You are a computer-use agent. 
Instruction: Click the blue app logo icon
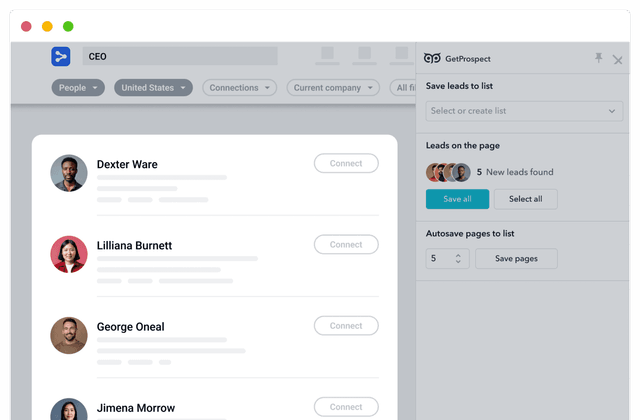[61, 56]
